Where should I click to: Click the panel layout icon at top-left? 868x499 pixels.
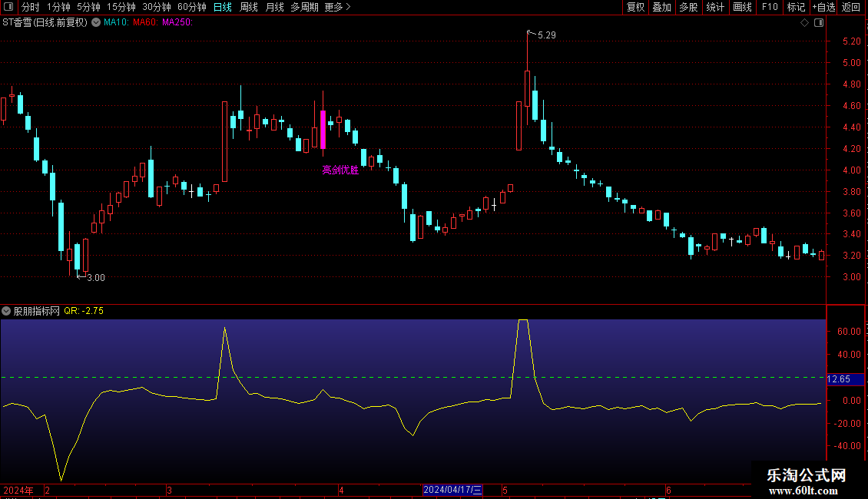point(8,7)
